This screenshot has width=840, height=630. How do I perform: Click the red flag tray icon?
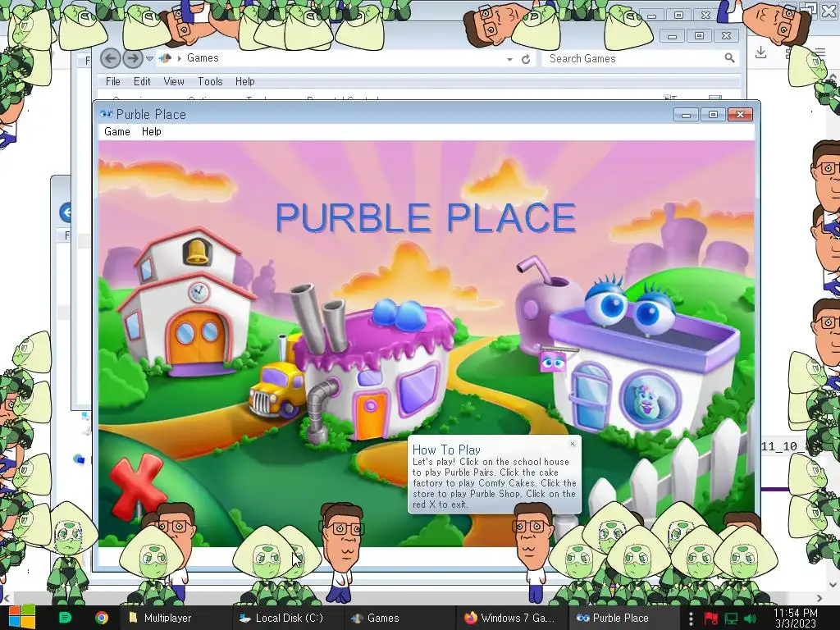[711, 619]
